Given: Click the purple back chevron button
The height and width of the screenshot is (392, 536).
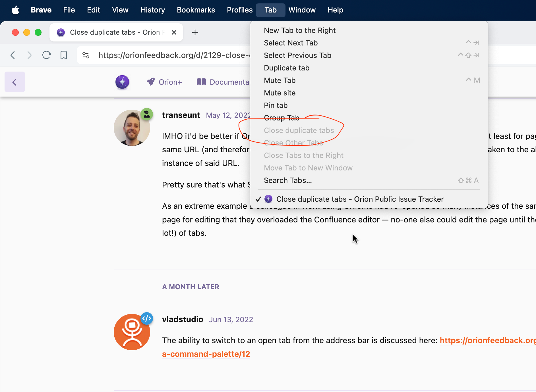Looking at the screenshot, I should coord(15,82).
